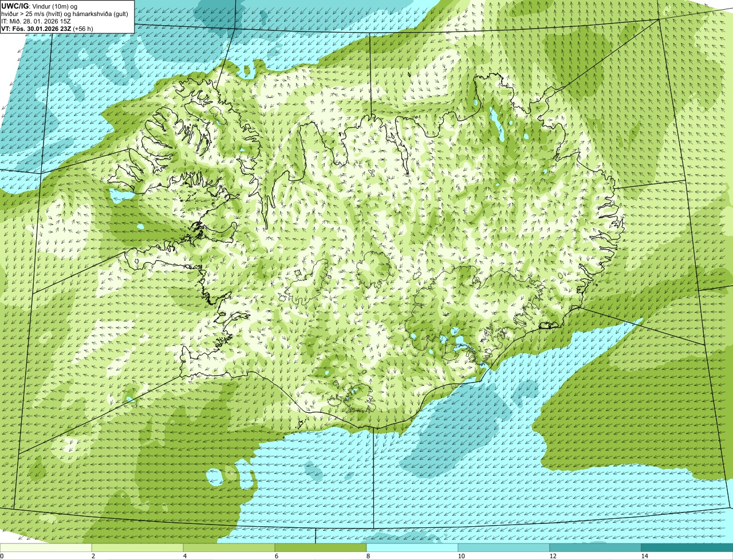Click the legend title line "UWC/IG: Vindur (10m) og"

[40, 6]
